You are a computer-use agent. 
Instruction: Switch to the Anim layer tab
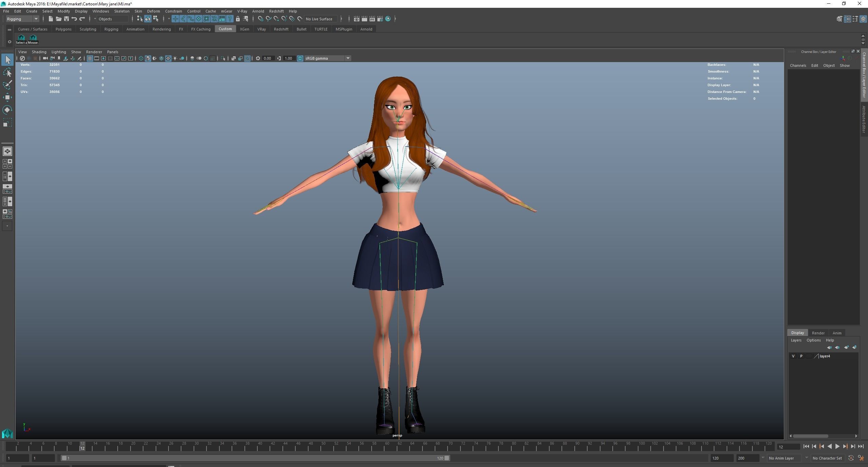click(x=837, y=333)
